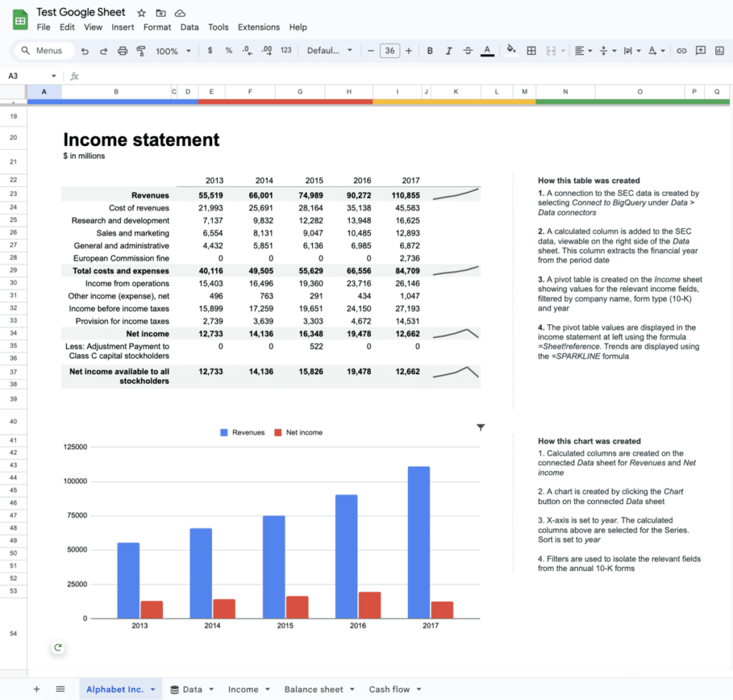
Task: Star this spreadsheet as a favorite
Action: point(141,12)
